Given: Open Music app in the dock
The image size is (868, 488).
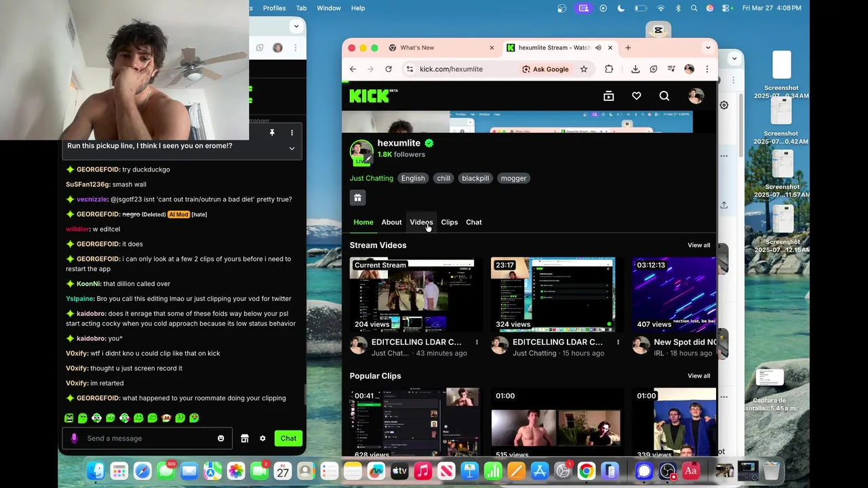Looking at the screenshot, I should click(x=422, y=471).
